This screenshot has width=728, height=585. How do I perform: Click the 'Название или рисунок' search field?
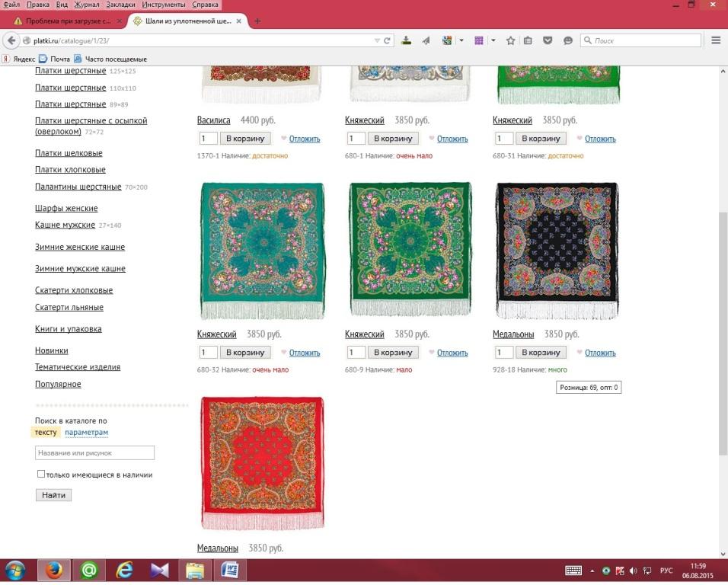(x=94, y=453)
